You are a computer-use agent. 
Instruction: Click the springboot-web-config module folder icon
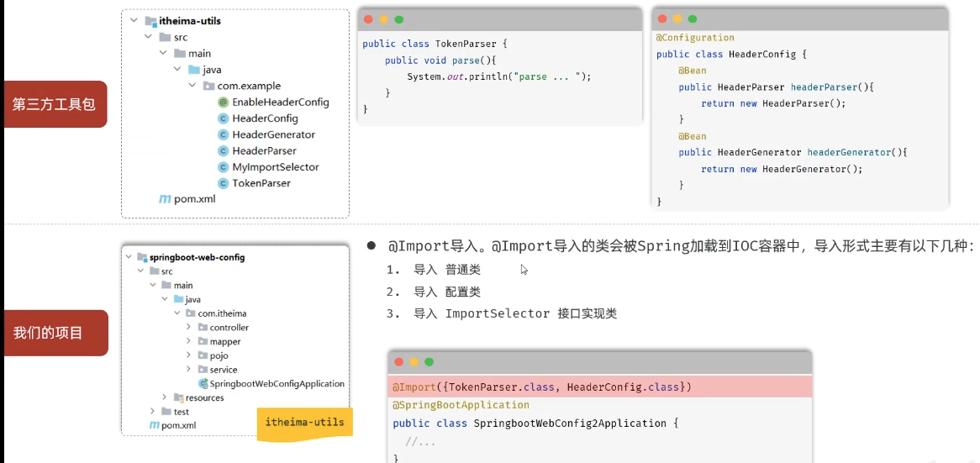[142, 257]
